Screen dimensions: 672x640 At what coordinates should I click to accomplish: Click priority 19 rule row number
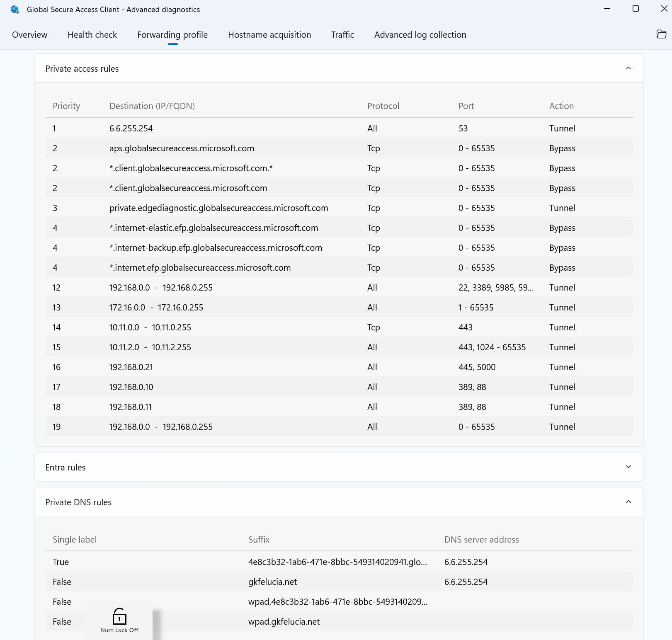[x=56, y=427]
